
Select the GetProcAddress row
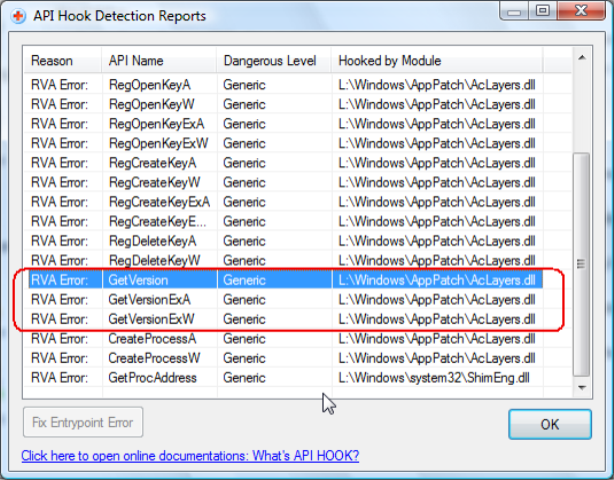[x=284, y=378]
